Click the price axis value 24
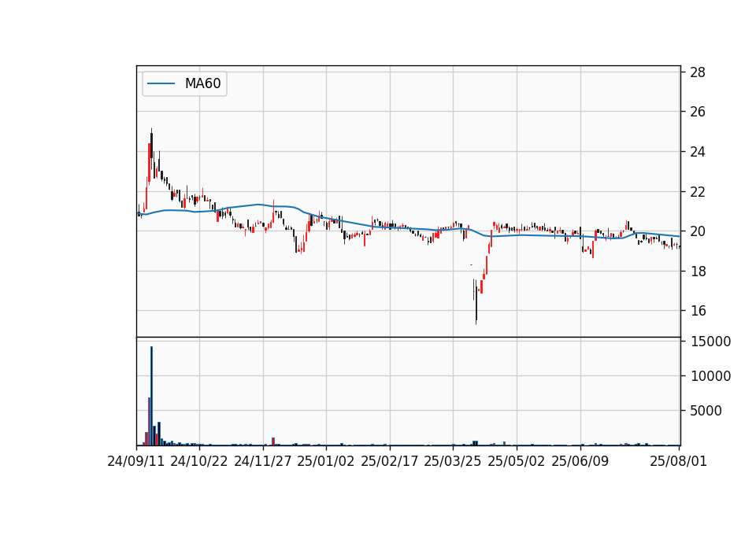The height and width of the screenshot is (543, 756). click(x=698, y=152)
